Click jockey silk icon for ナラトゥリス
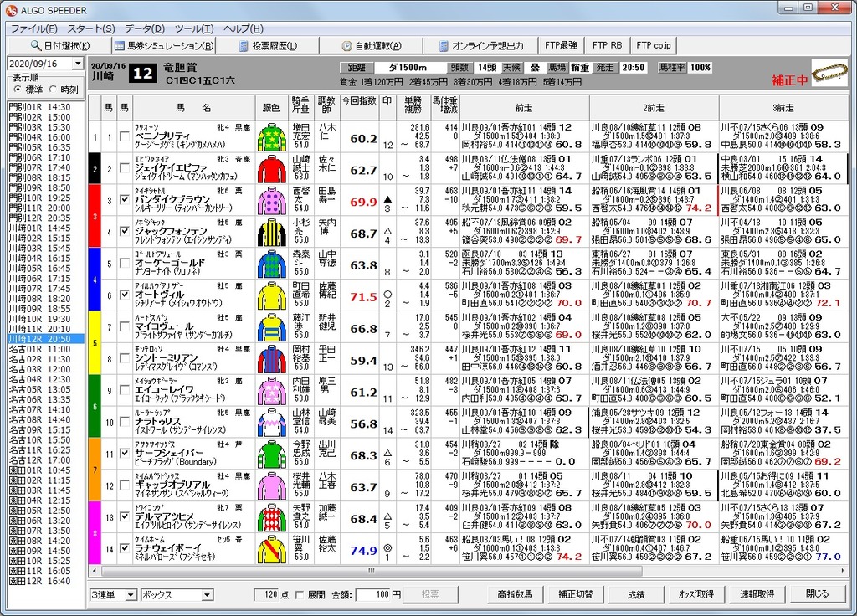The image size is (857, 616). [x=272, y=423]
